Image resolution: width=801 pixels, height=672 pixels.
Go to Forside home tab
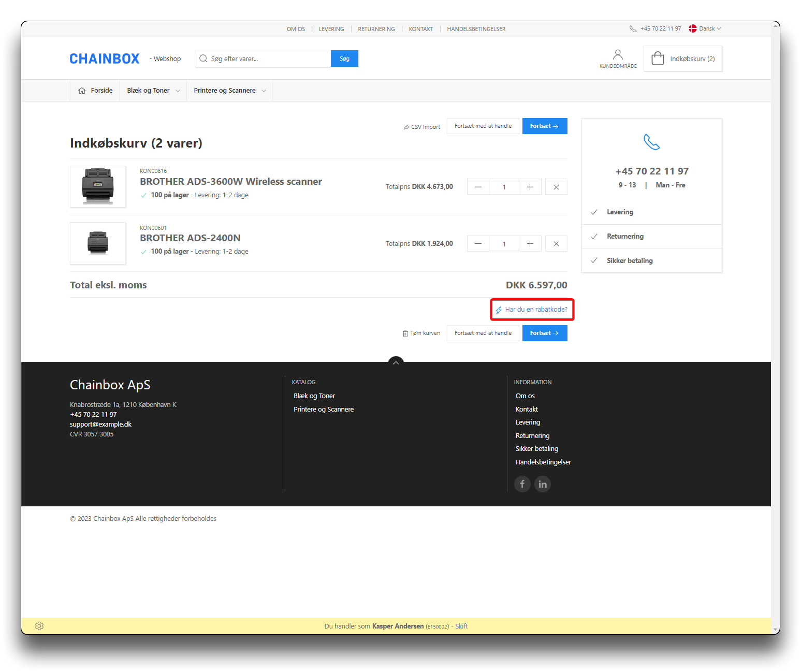pos(95,91)
